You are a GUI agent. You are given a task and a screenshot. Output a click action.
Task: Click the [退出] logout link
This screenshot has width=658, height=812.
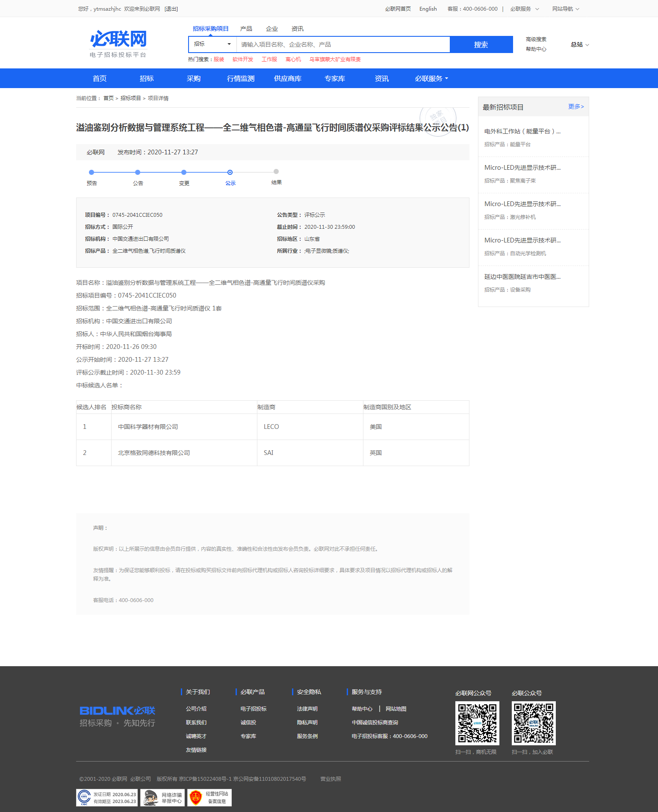pos(171,9)
